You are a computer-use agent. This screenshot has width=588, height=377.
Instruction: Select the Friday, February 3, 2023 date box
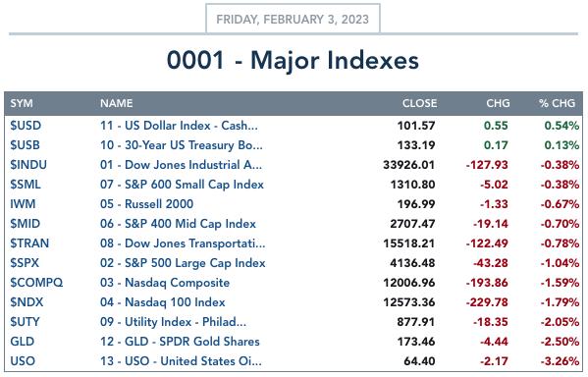point(293,19)
